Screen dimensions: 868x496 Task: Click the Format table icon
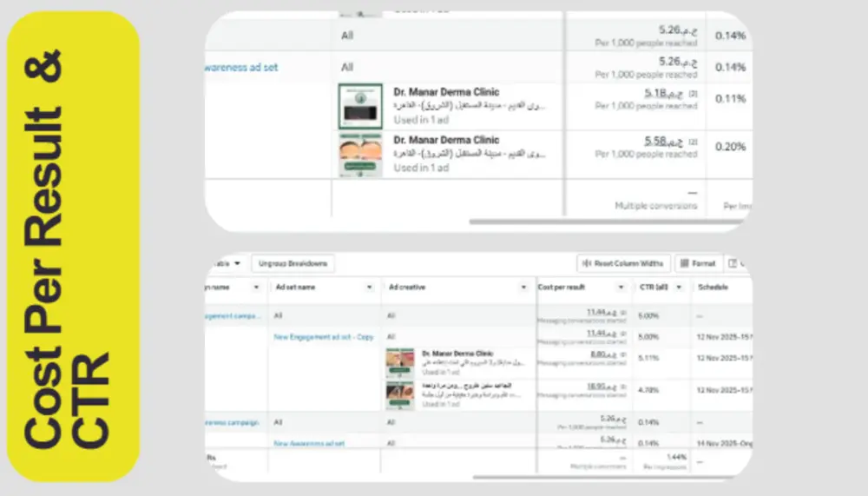pyautogui.click(x=684, y=263)
